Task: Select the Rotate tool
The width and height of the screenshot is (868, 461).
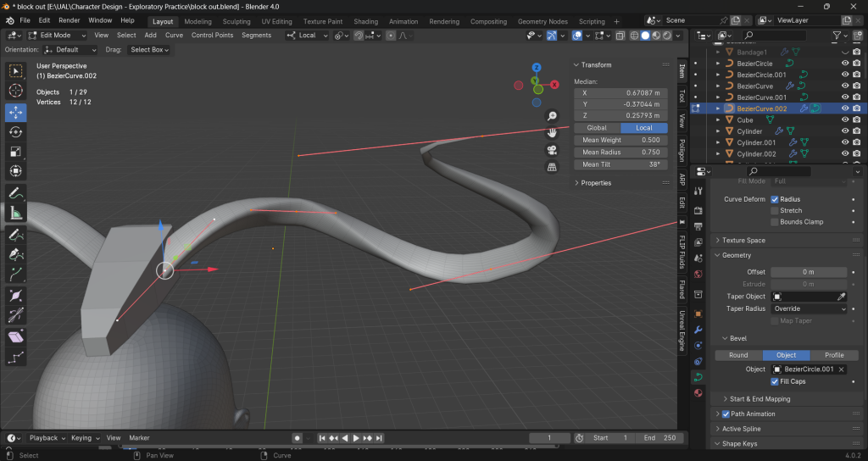Action: tap(15, 131)
